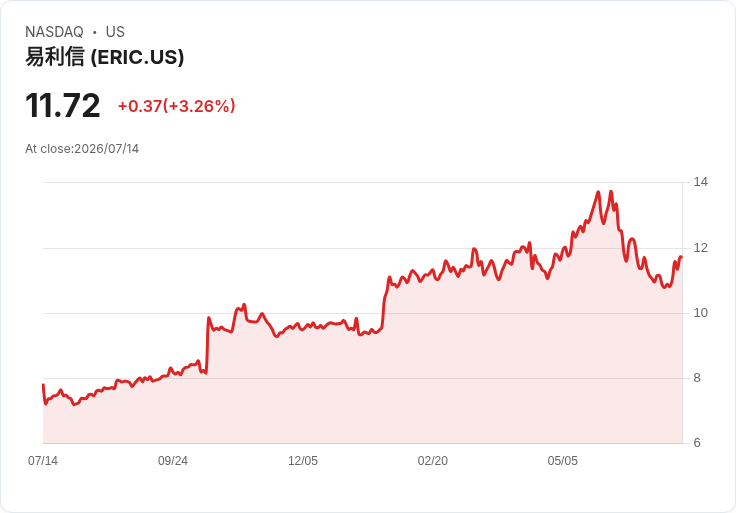The image size is (736, 513).
Task: Click the 8 y-axis price label
Action: 697,378
